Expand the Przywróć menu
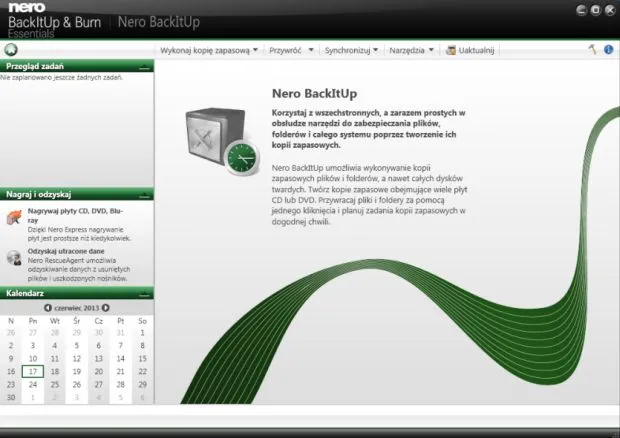This screenshot has width=620, height=438. (291, 49)
